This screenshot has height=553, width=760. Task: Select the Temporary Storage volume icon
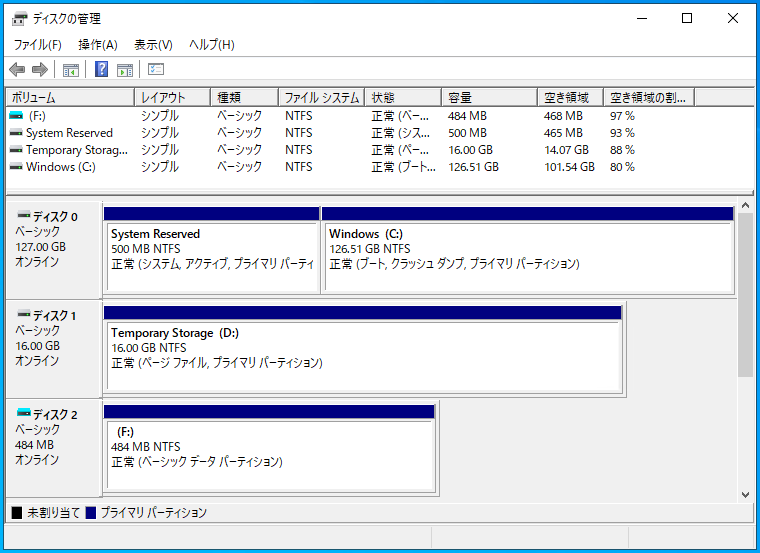click(x=16, y=149)
